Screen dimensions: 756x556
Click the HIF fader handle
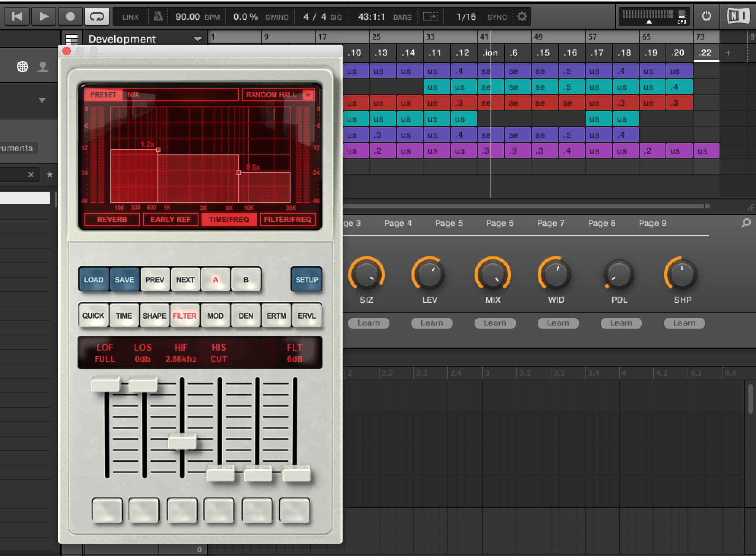[182, 442]
